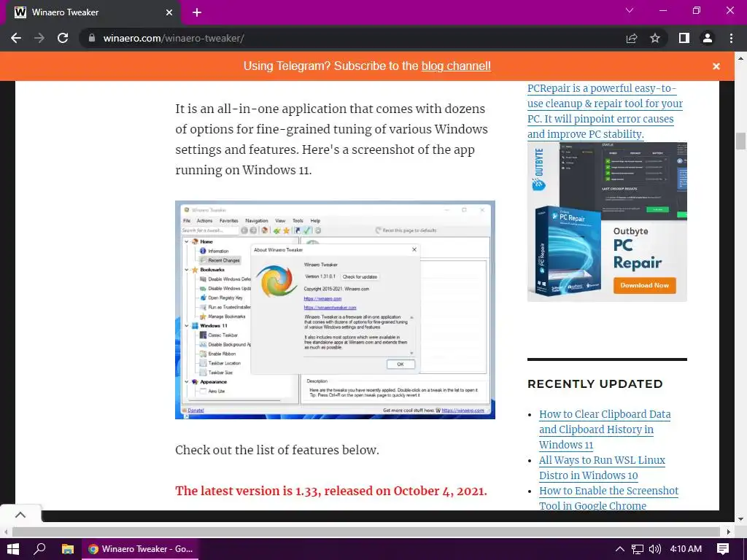Click the horizontal scrollbar right arrow
Viewport: 747px width, 560px height.
(x=728, y=532)
